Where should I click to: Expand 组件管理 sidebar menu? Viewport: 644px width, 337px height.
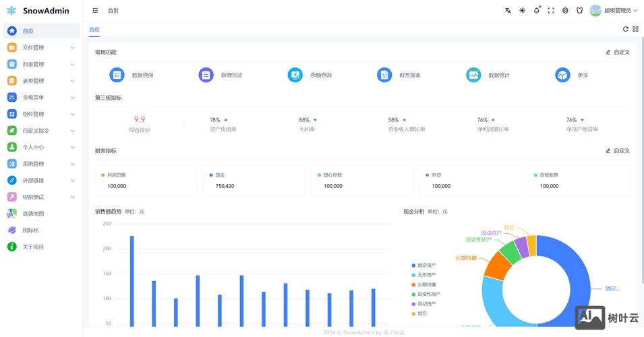42,114
